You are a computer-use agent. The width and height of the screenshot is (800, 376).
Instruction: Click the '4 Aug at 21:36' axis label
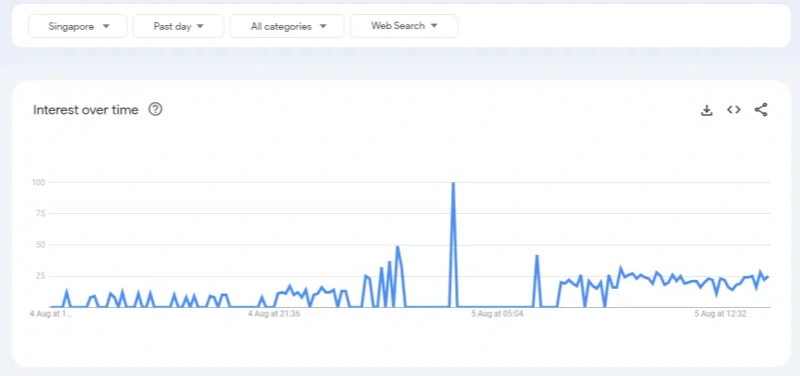[x=274, y=314]
